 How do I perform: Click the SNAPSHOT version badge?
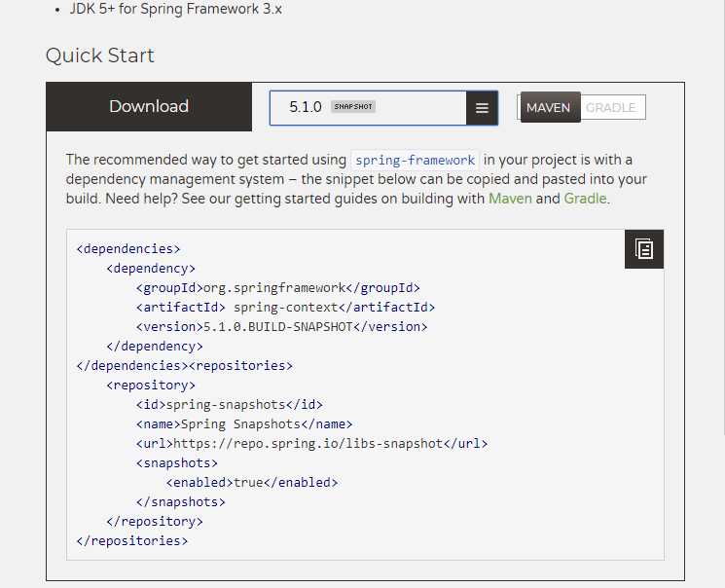[x=353, y=107]
